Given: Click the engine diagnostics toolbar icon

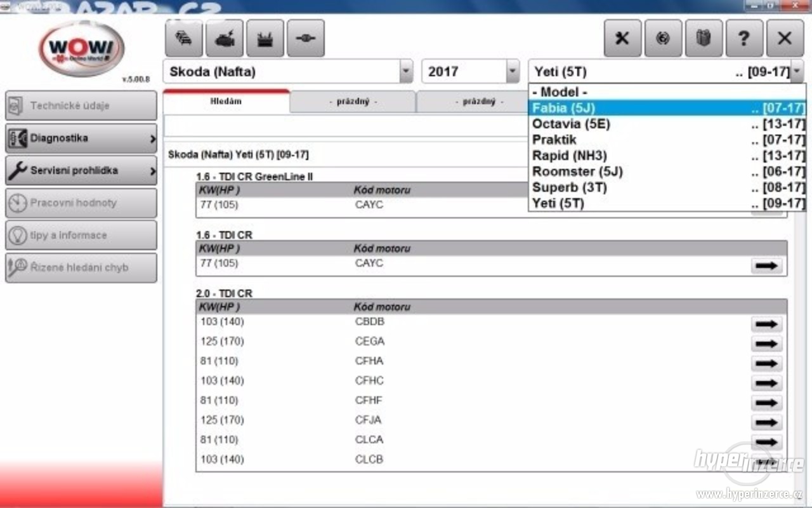Looking at the screenshot, I should click(x=225, y=38).
